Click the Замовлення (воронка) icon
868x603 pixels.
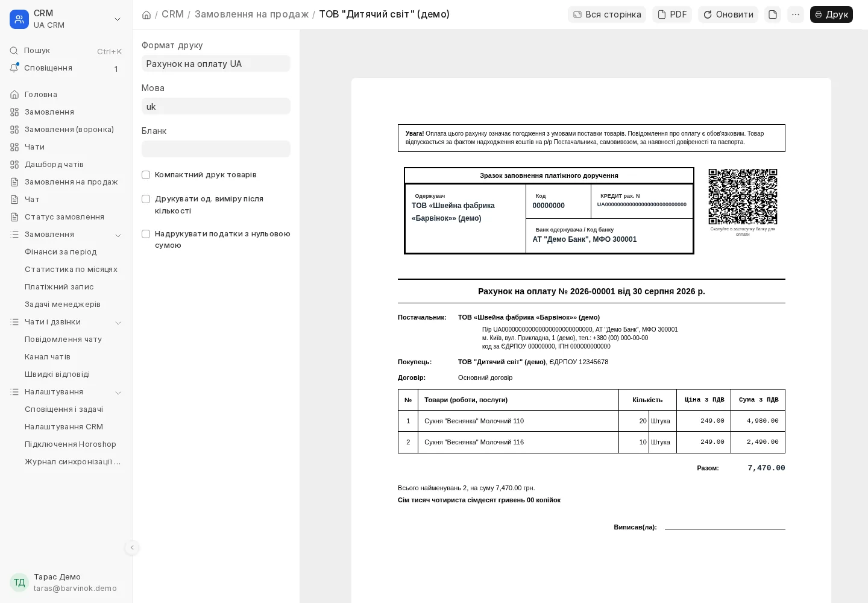click(14, 130)
